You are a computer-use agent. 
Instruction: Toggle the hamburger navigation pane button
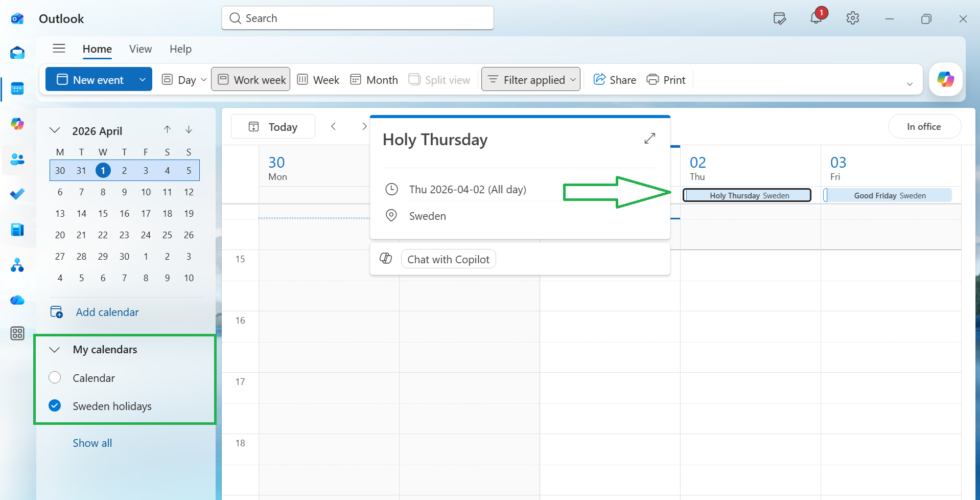click(x=59, y=49)
